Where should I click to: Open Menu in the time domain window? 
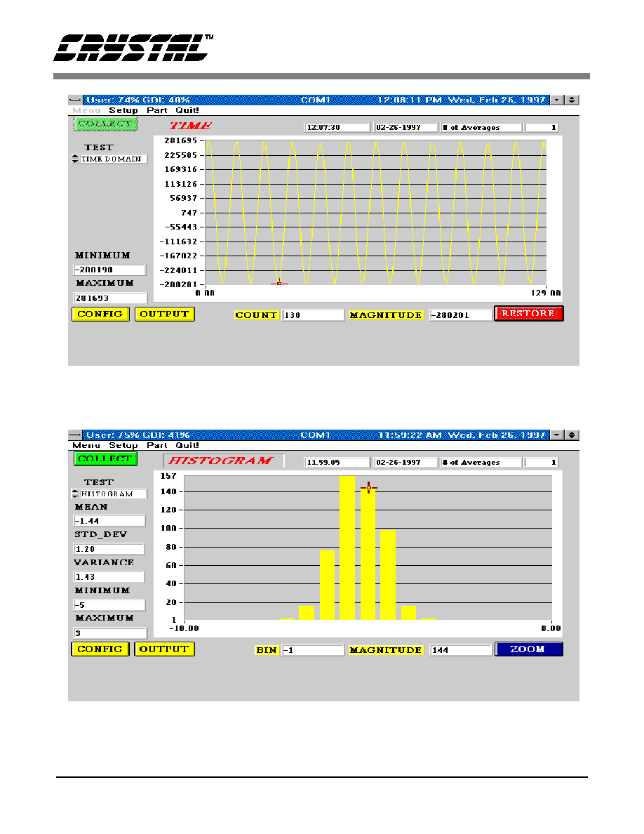86,110
